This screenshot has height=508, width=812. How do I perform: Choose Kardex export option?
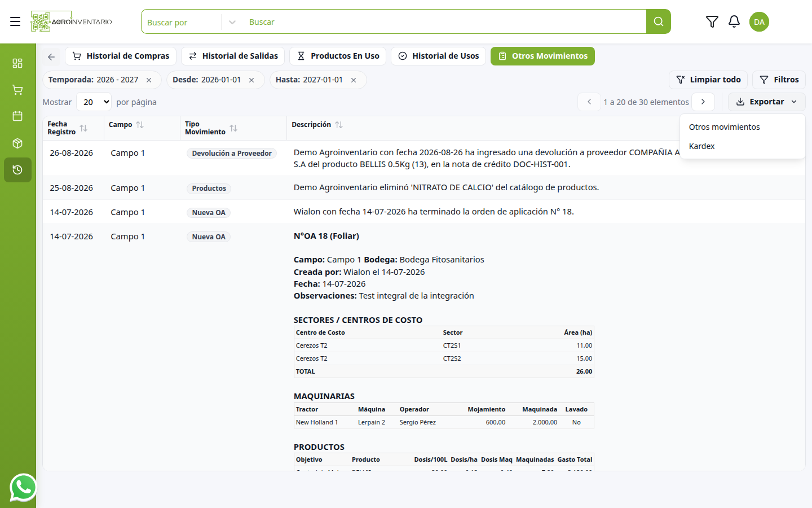point(742,146)
